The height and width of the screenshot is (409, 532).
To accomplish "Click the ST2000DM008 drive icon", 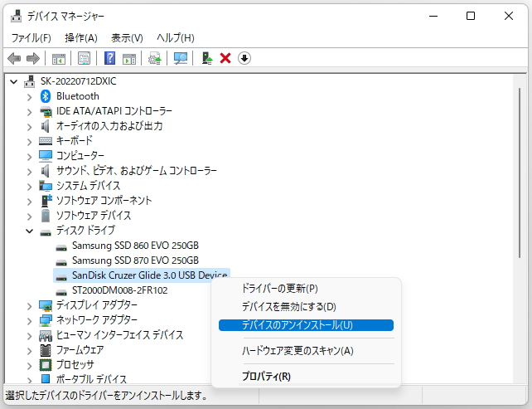I will (61, 293).
